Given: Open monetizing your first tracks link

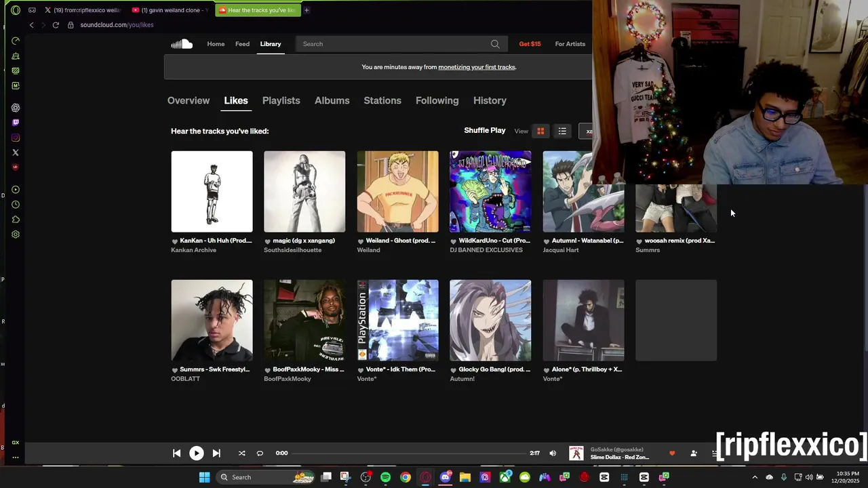Looking at the screenshot, I should [x=477, y=67].
